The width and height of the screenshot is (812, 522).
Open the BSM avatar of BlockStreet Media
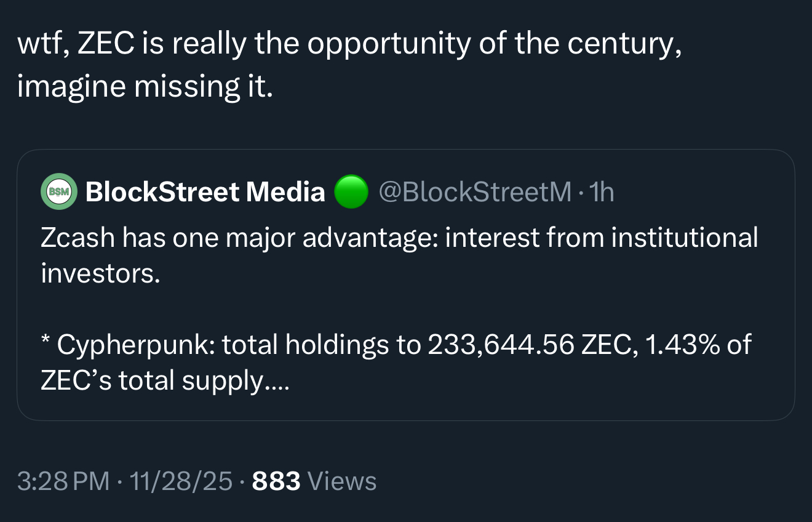[x=59, y=192]
